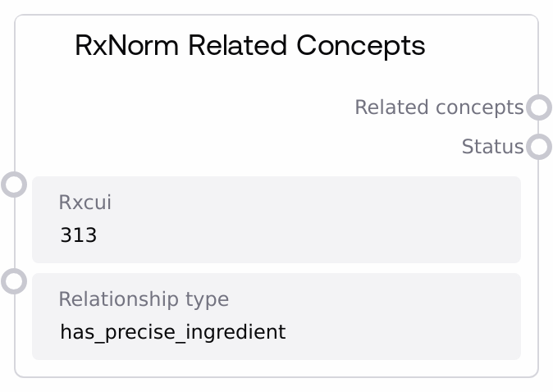The height and width of the screenshot is (392, 553).
Task: Click the Relationship type input port circle
Action: click(x=14, y=281)
